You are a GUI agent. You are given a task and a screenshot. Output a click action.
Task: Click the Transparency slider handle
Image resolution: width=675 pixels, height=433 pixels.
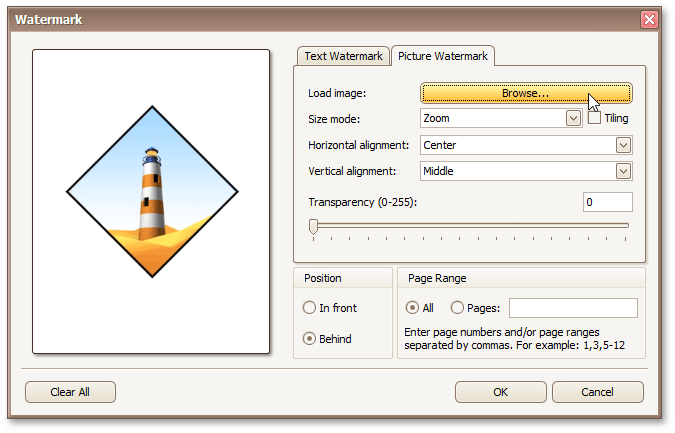point(313,225)
